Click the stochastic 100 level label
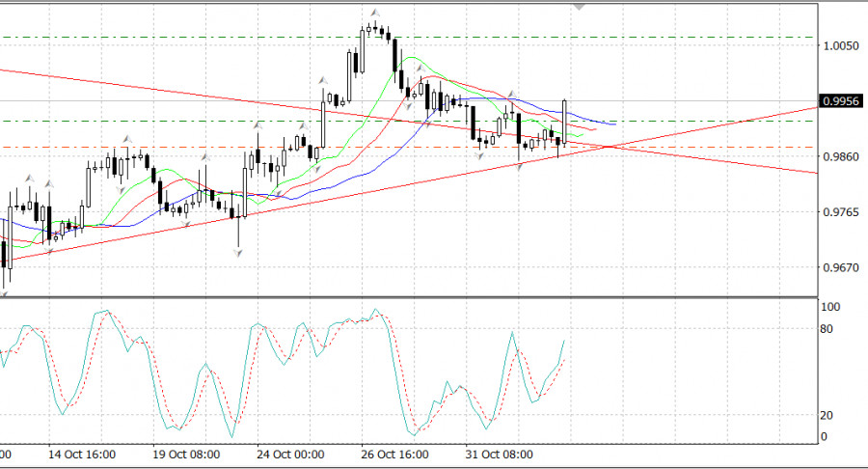The width and height of the screenshot is (868, 469). [x=829, y=307]
